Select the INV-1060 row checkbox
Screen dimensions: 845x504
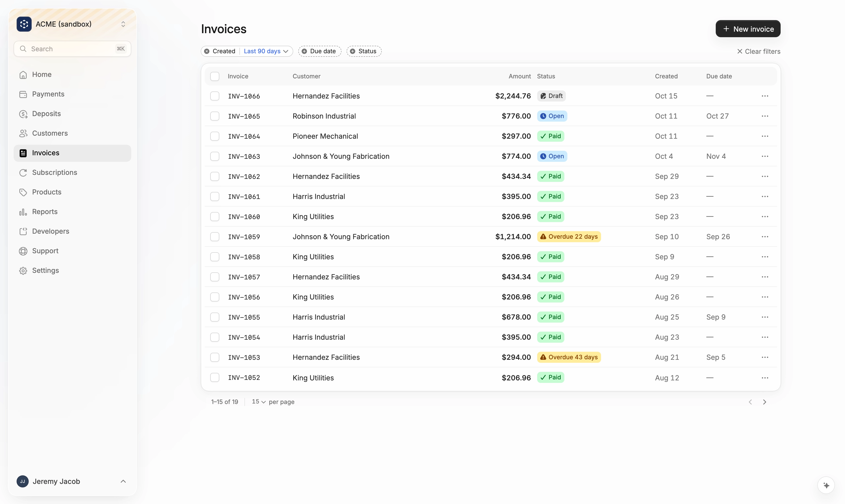(215, 217)
